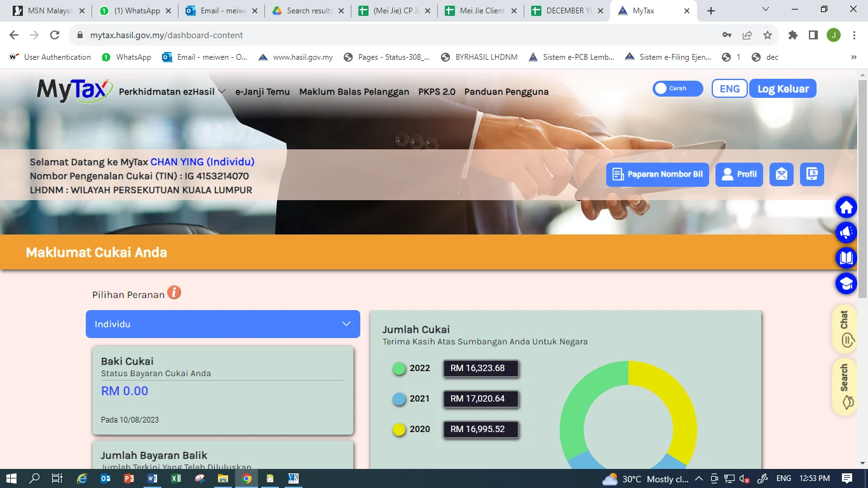
Task: Open the graduation cap side icon
Action: [846, 283]
